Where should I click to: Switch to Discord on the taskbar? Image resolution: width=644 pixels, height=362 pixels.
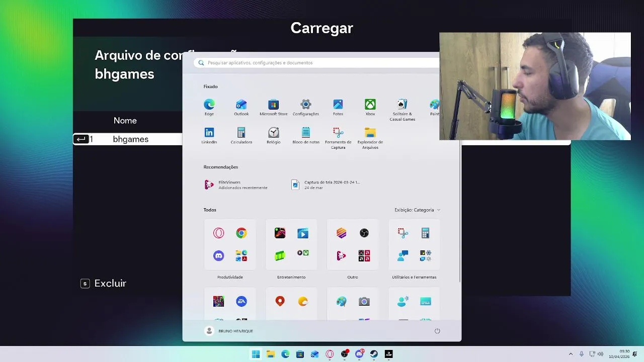pos(359,354)
